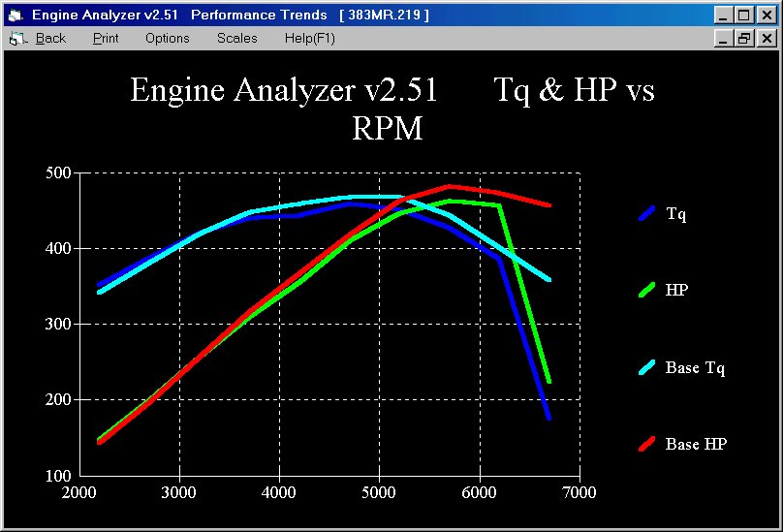Click the '[ 383MR.219 ]' file name in title bar
The image size is (783, 532).
(x=384, y=15)
